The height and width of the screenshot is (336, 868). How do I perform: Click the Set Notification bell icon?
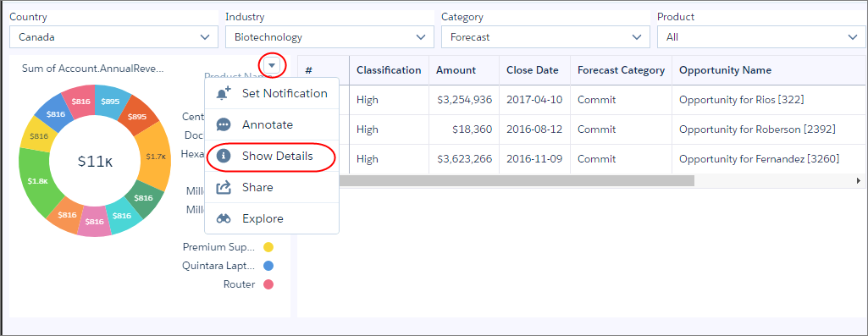(x=224, y=94)
